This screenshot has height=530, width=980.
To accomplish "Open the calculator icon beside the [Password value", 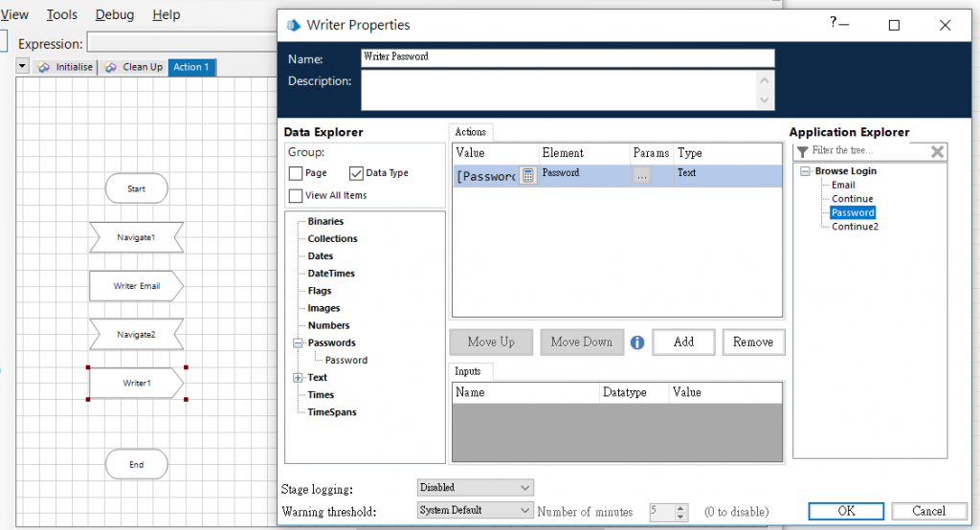I will pyautogui.click(x=528, y=176).
